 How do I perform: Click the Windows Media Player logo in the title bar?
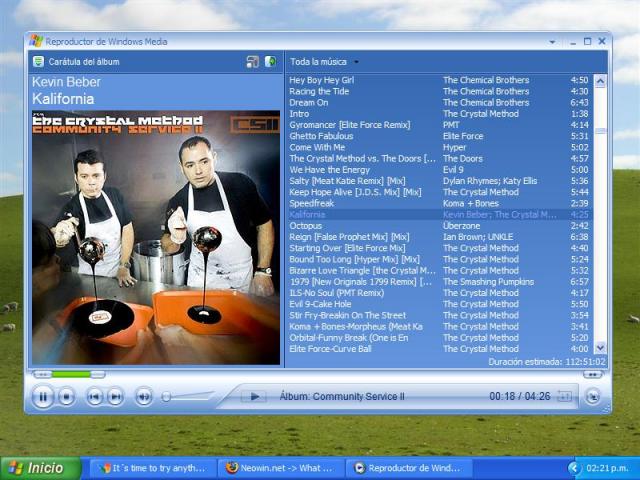coord(36,41)
